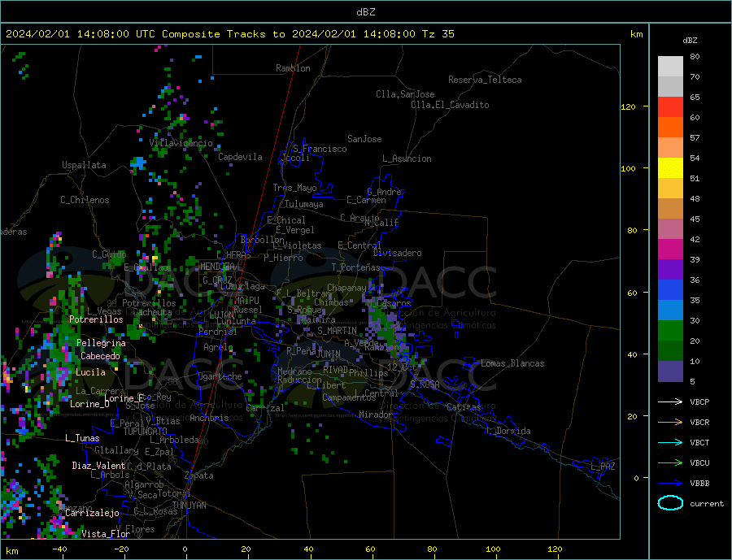The height and width of the screenshot is (560, 732).
Task: Click the 'Tres_Mayo' label
Action: click(294, 188)
